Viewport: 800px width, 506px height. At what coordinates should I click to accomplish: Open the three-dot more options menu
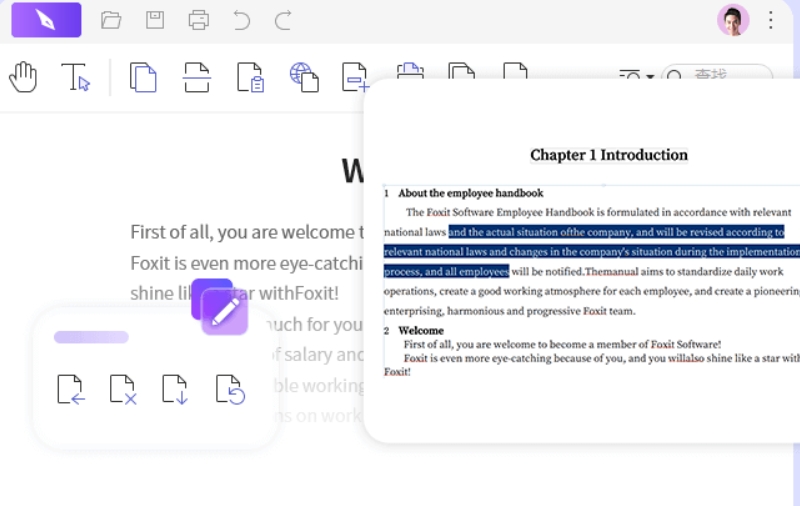[x=771, y=20]
